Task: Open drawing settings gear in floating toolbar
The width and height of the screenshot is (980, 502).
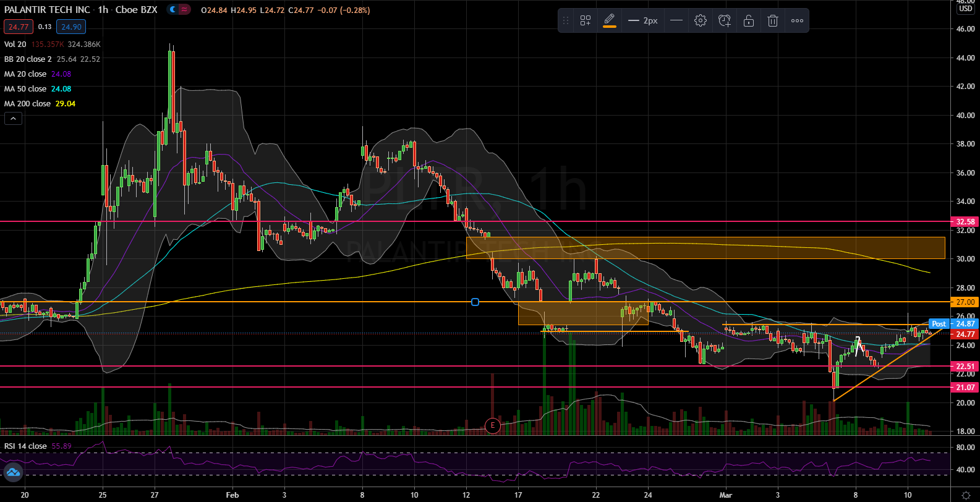Action: (700, 20)
